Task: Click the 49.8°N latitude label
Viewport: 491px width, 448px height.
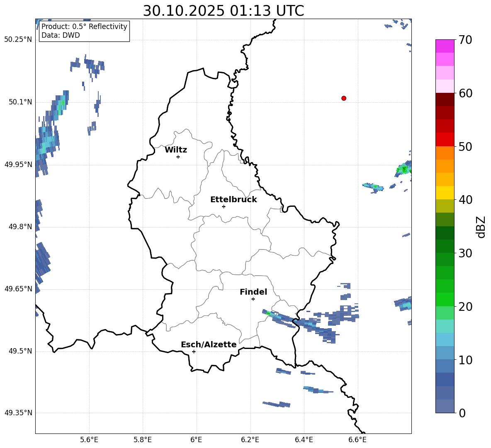Action: pos(20,227)
